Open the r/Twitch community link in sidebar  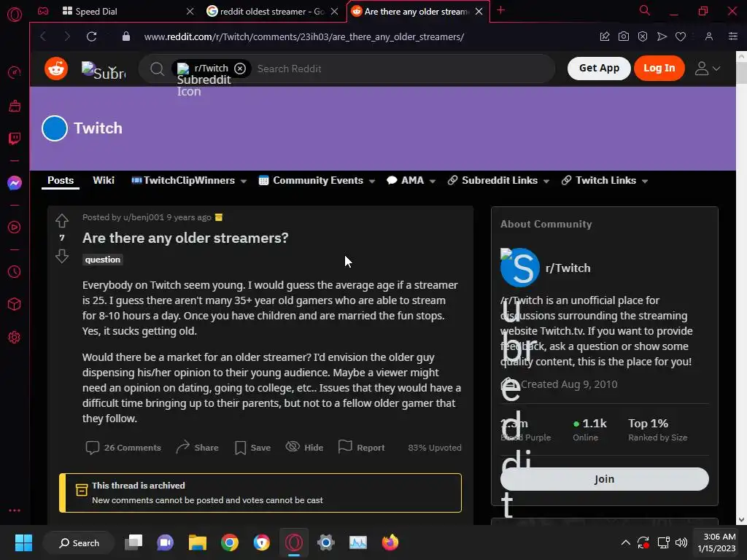(x=568, y=268)
